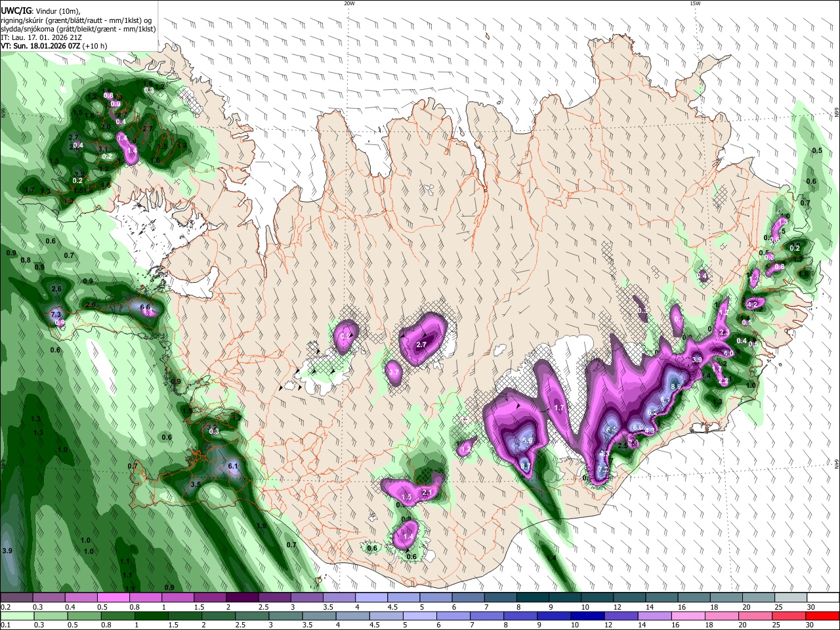Click the '15W' longitude label

pos(695,3)
